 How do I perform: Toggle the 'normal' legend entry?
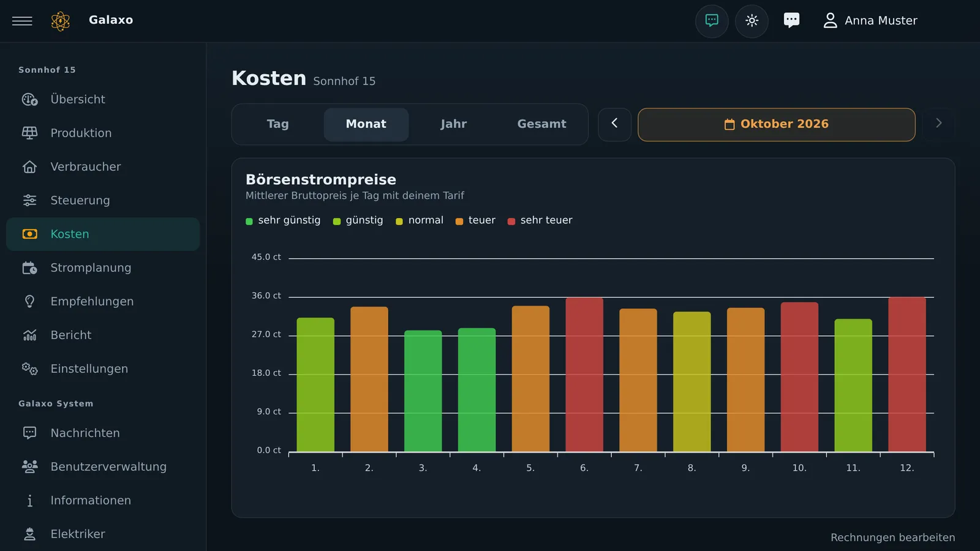[x=420, y=220]
